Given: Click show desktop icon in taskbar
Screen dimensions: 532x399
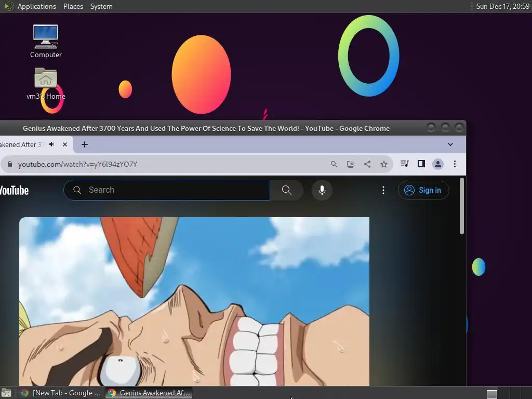Looking at the screenshot, I should coord(6,393).
